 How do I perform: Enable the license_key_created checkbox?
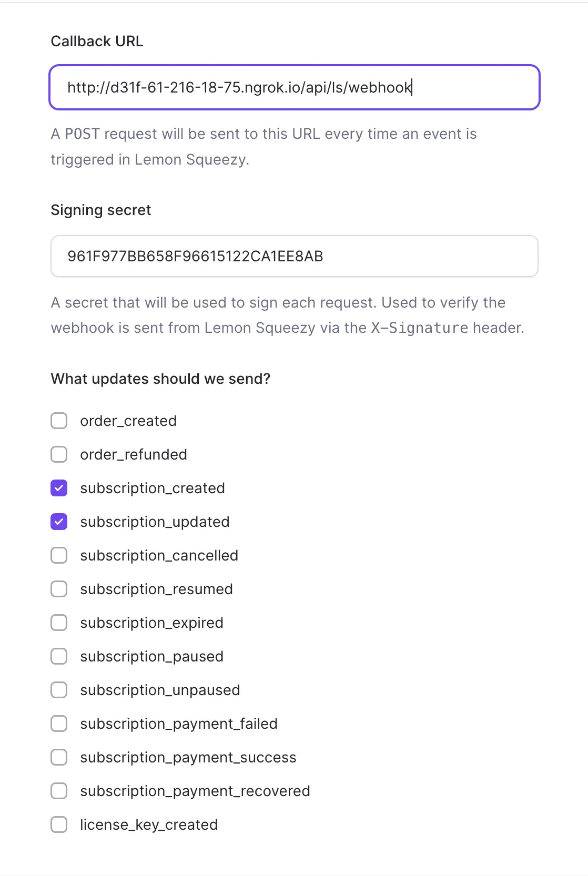[x=59, y=824]
